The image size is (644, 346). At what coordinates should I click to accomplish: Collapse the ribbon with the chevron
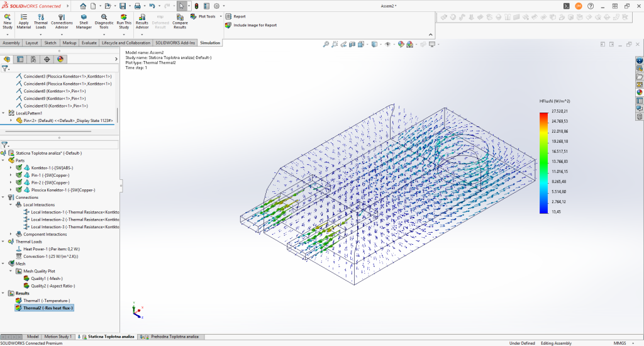(430, 35)
